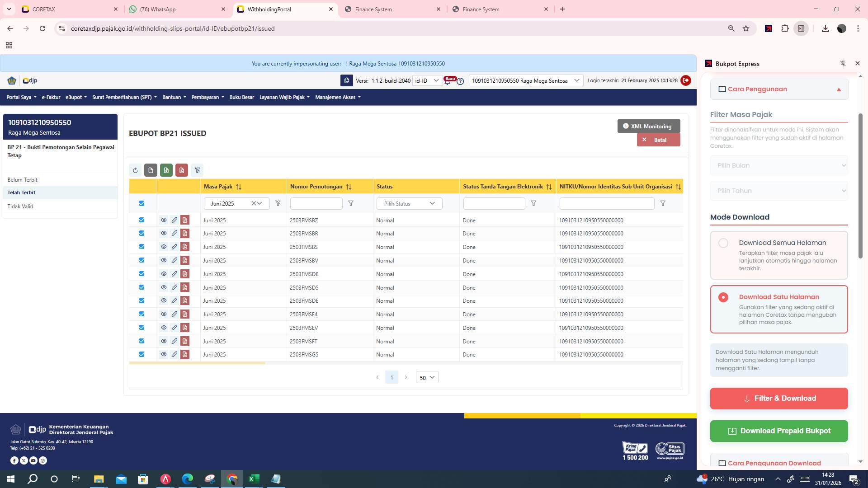Screen dimensions: 868x488
Task: Open the Pilih Status dropdown filter
Action: tap(409, 203)
